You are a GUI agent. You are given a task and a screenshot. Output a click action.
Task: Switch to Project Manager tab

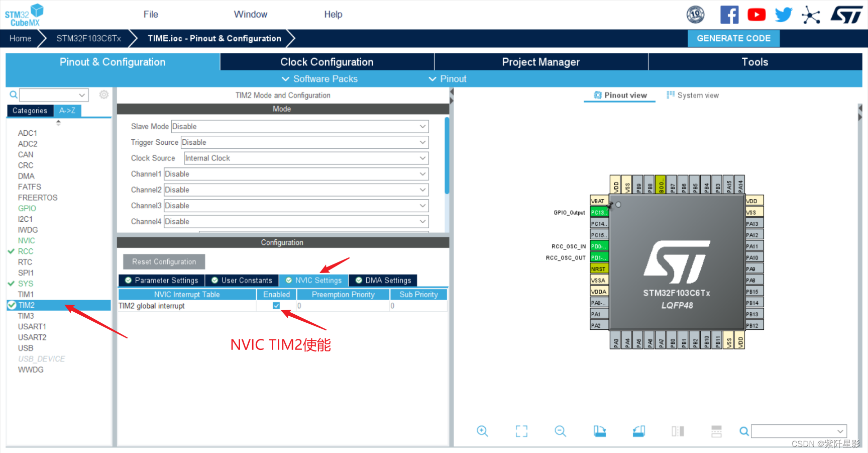(x=541, y=62)
